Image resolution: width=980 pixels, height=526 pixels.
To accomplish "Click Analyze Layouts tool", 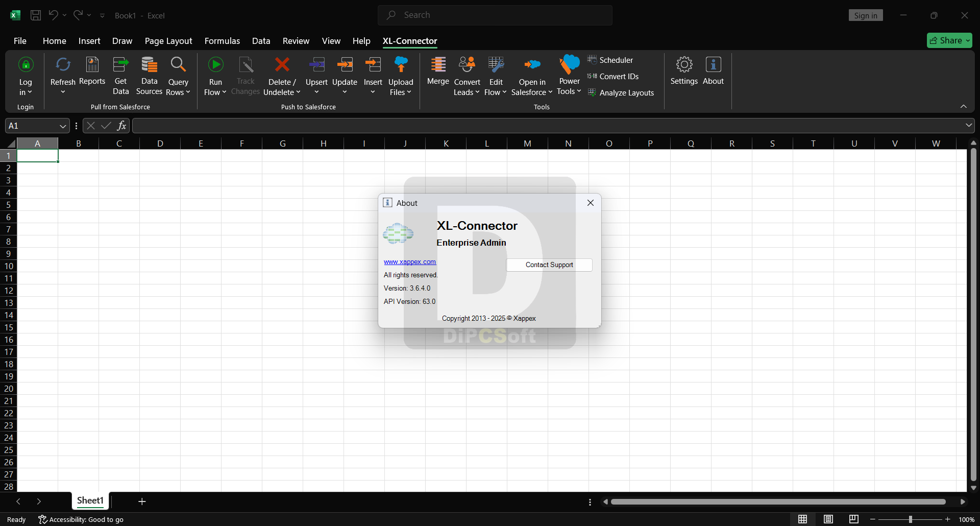I will tap(621, 92).
